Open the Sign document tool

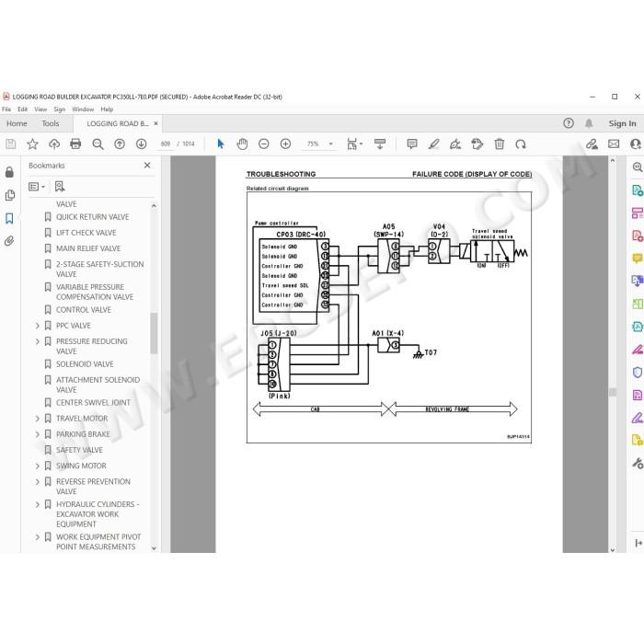(455, 144)
